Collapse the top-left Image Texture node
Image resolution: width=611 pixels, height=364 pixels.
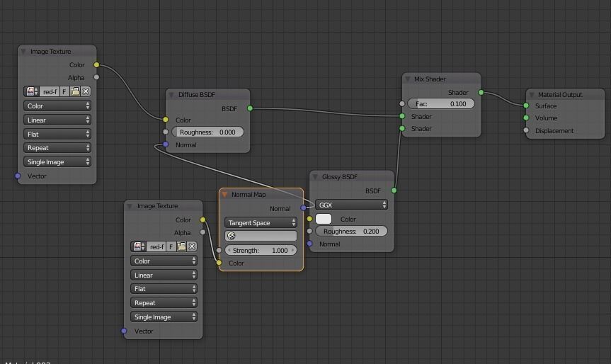click(x=23, y=52)
